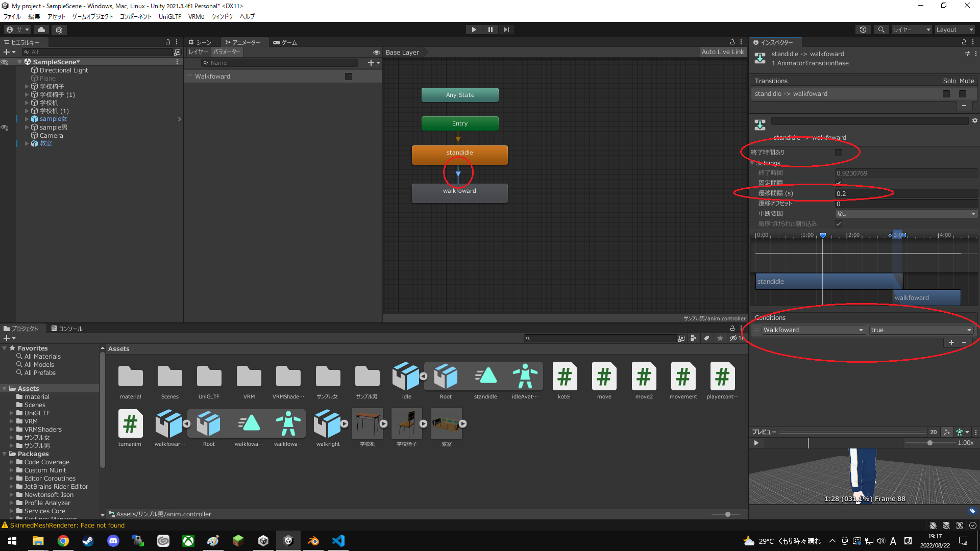Adjust the preview speed slider
The width and height of the screenshot is (980, 551).
click(929, 443)
